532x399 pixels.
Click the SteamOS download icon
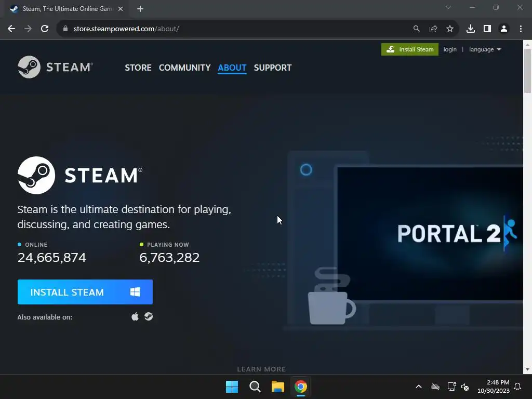(149, 316)
